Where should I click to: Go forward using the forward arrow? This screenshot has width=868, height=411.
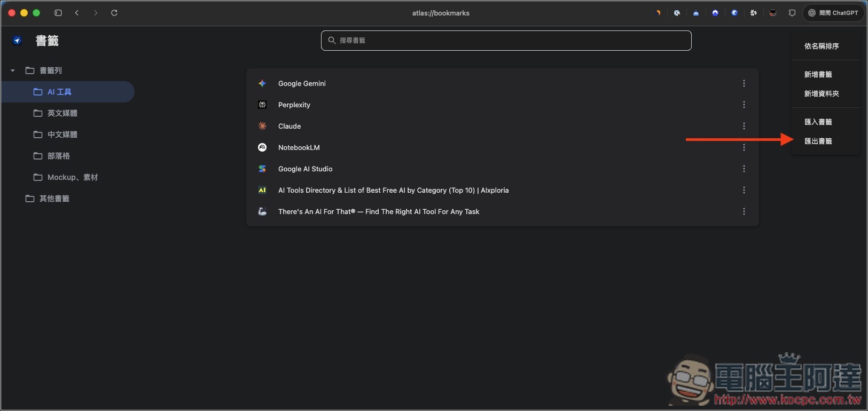[96, 13]
